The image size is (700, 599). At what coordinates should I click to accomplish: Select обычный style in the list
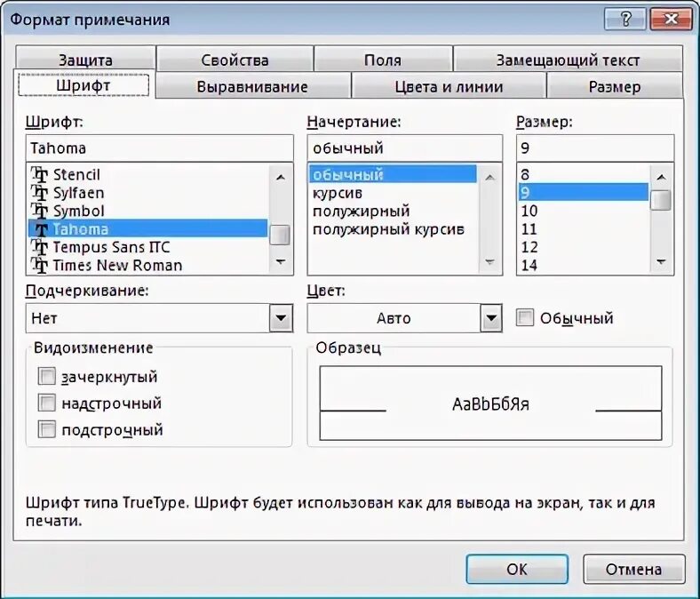tap(393, 174)
